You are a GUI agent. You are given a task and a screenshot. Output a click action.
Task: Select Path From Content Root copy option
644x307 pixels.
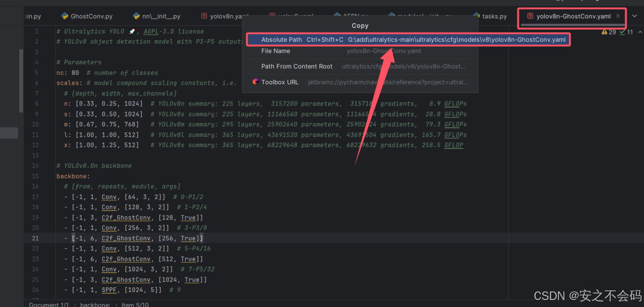point(360,66)
